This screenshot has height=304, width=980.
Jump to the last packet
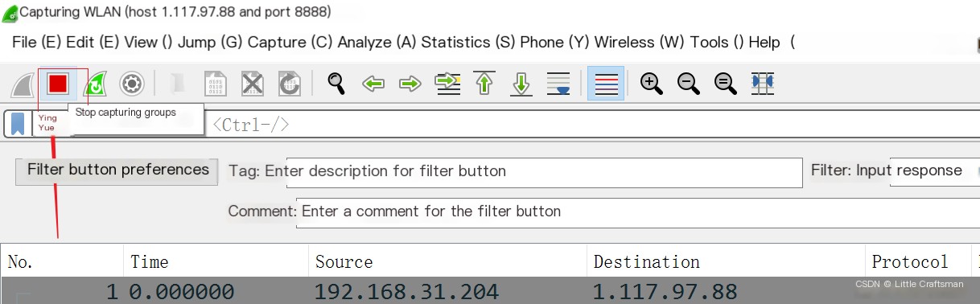(521, 83)
